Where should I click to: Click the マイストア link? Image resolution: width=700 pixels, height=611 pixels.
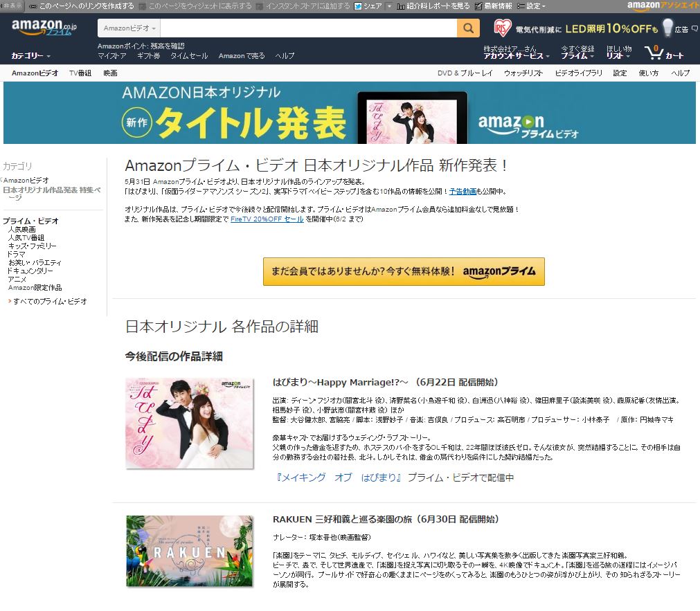tap(112, 56)
